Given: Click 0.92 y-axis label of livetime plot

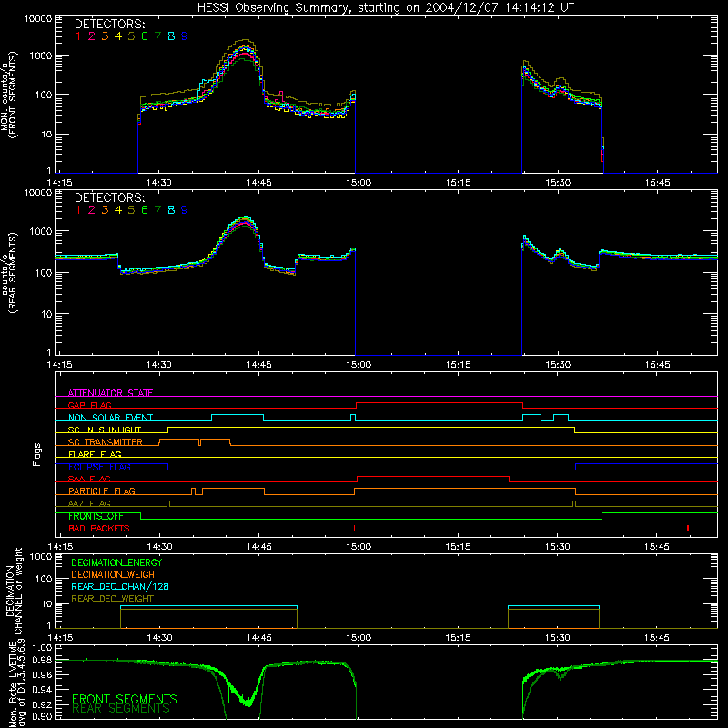Looking at the screenshot, I should point(42,704).
